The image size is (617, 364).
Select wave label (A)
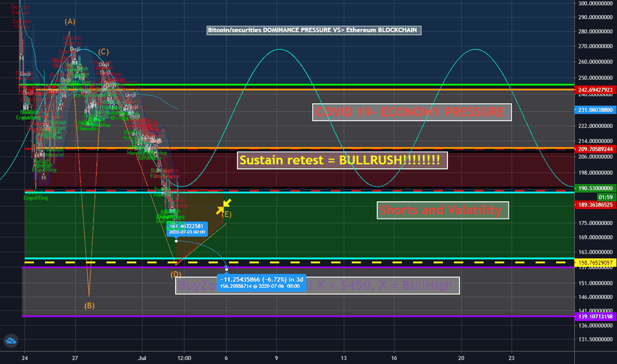[x=70, y=22]
